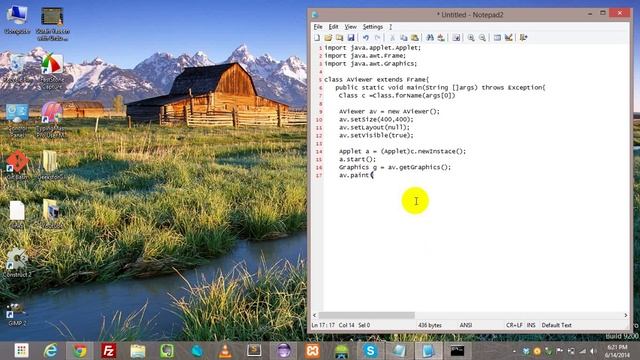Select the Control Panel desktop icon

tap(17, 120)
